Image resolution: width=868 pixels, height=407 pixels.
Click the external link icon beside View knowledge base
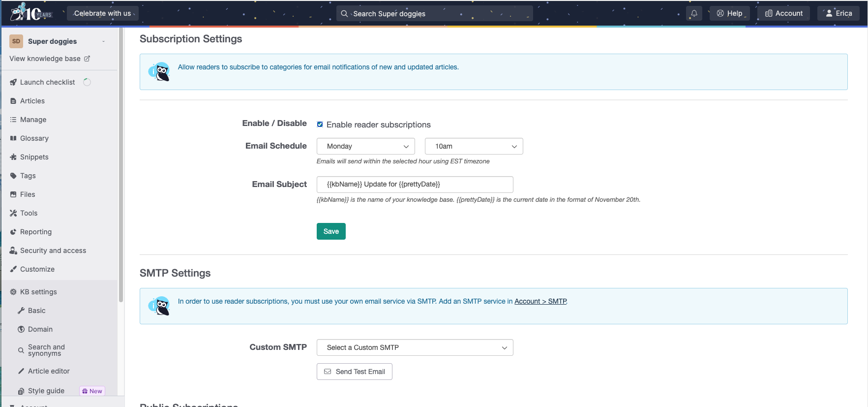click(87, 59)
